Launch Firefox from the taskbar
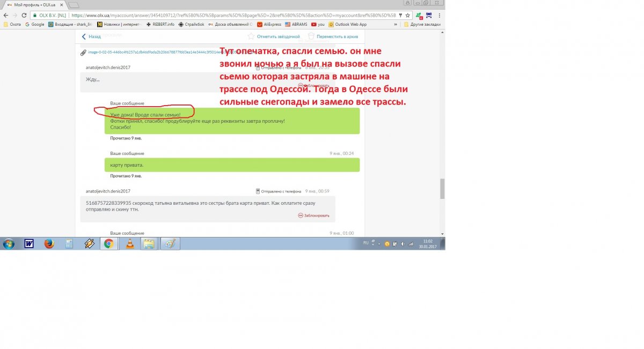Viewport: 644px width, 349px height. 49,244
